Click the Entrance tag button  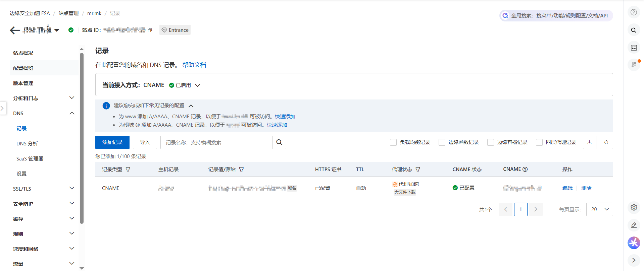pyautogui.click(x=175, y=30)
